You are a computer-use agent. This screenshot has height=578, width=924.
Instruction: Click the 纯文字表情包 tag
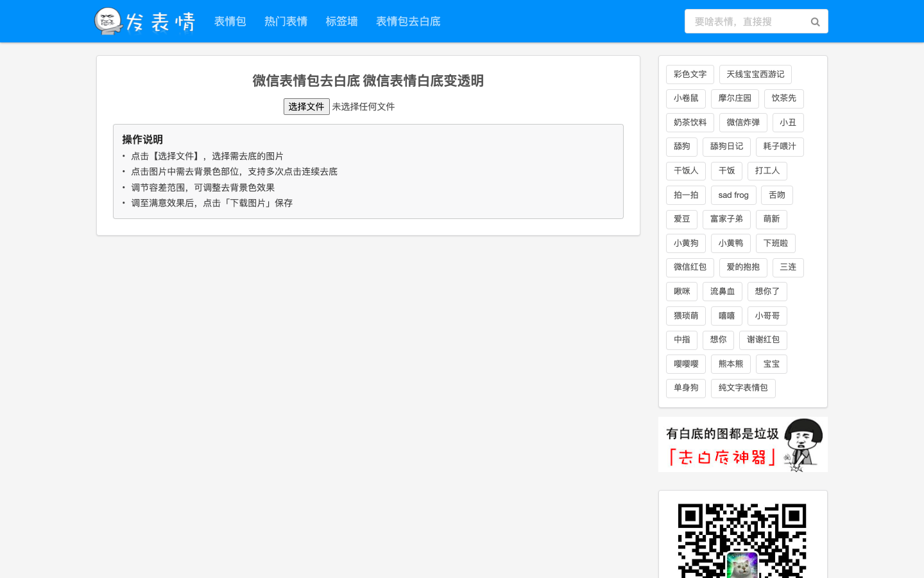742,388
